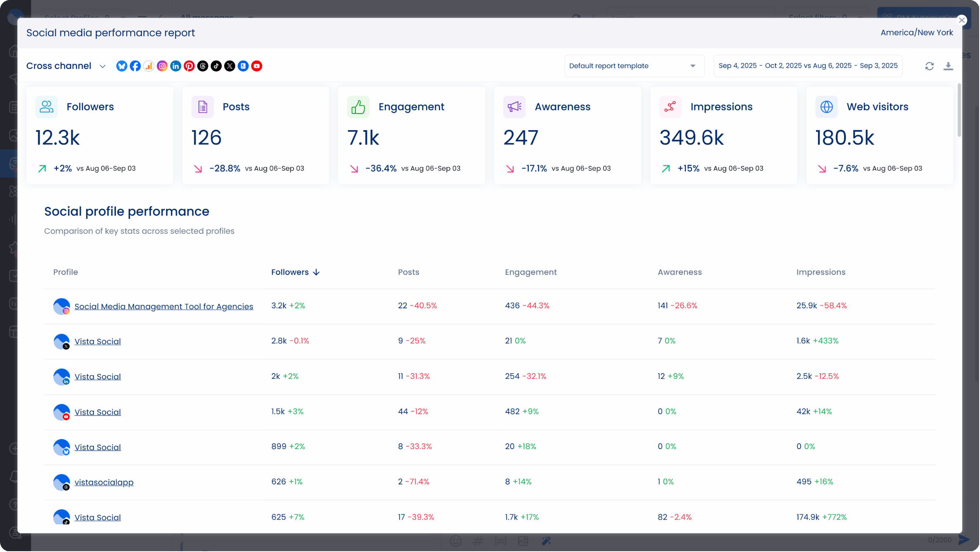Open the vistasocialapp profile link
The width and height of the screenshot is (980, 552).
(104, 482)
